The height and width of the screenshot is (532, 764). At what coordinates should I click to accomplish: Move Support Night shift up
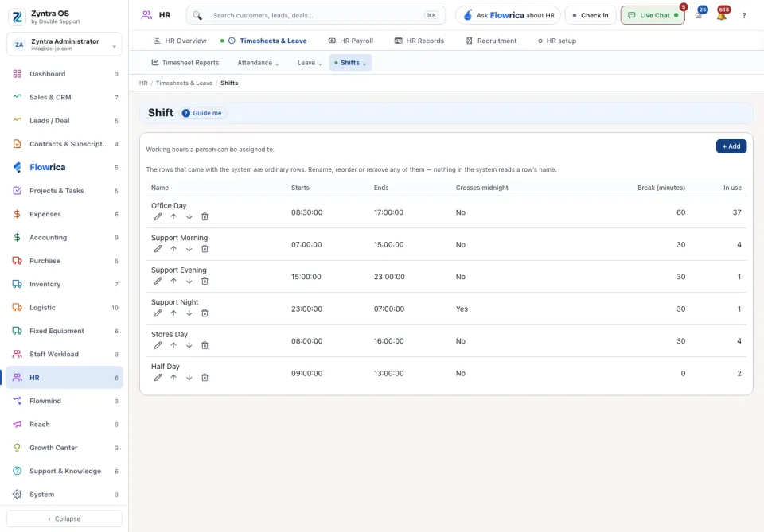click(x=173, y=313)
